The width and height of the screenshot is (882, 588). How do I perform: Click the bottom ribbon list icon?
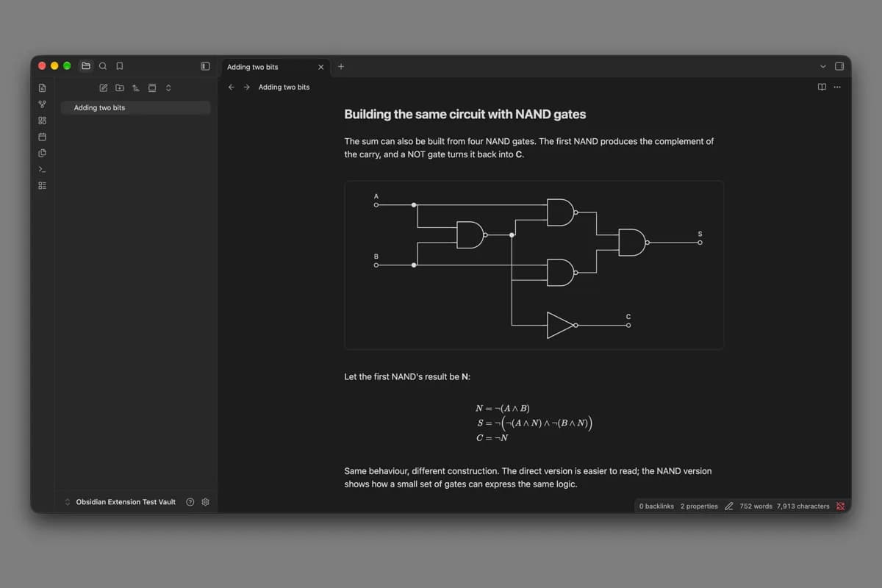[x=42, y=185]
